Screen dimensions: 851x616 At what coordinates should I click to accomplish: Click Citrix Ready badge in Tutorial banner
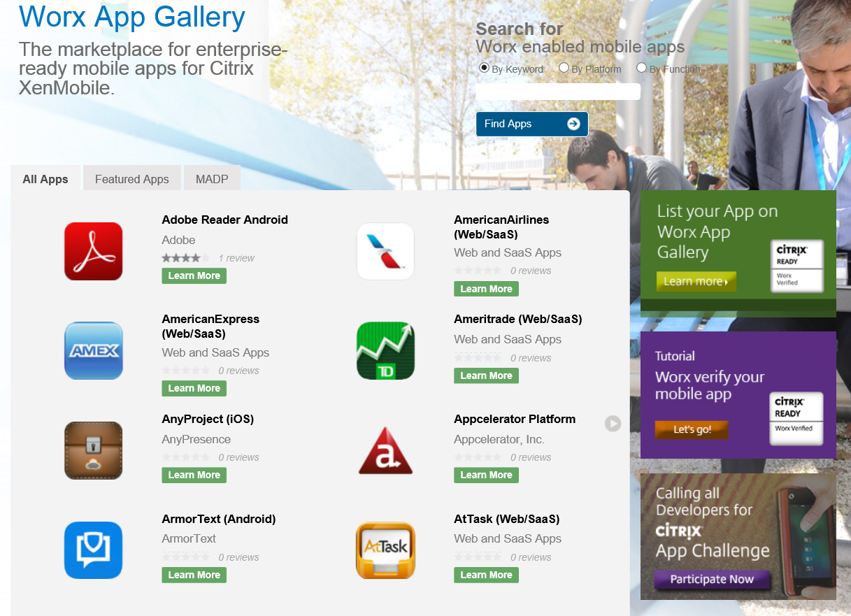[797, 419]
